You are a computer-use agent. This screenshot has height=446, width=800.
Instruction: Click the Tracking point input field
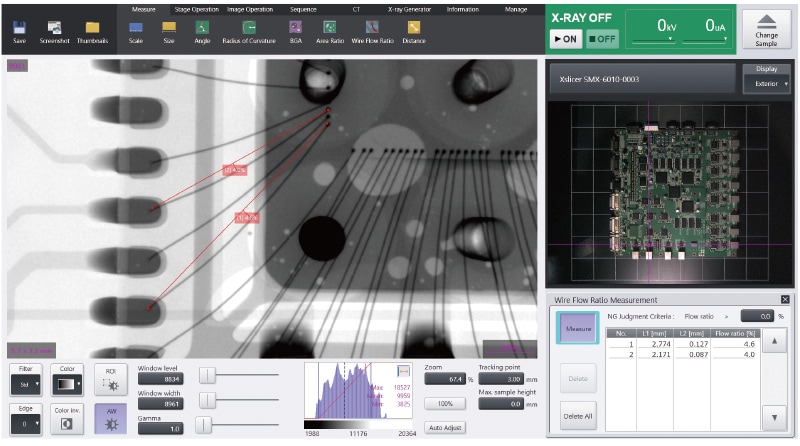click(499, 380)
